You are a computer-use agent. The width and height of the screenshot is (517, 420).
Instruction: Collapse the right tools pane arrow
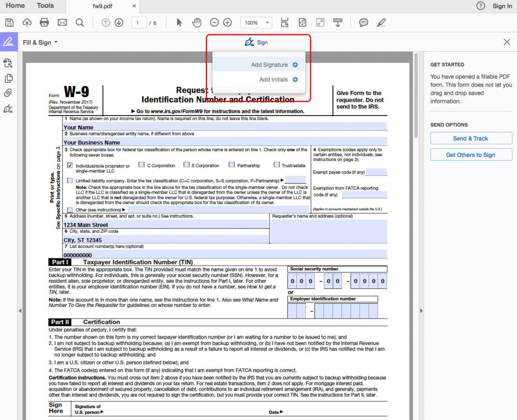[421, 310]
